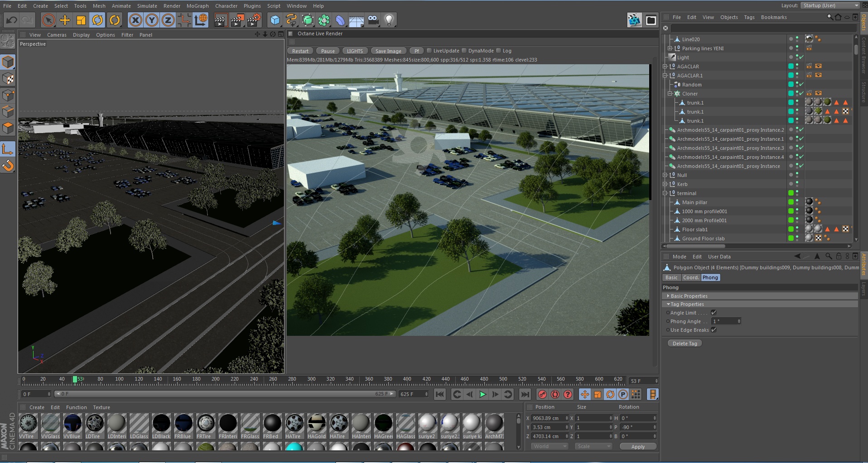Image resolution: width=868 pixels, height=463 pixels.
Task: Play the animation forward
Action: tap(482, 394)
